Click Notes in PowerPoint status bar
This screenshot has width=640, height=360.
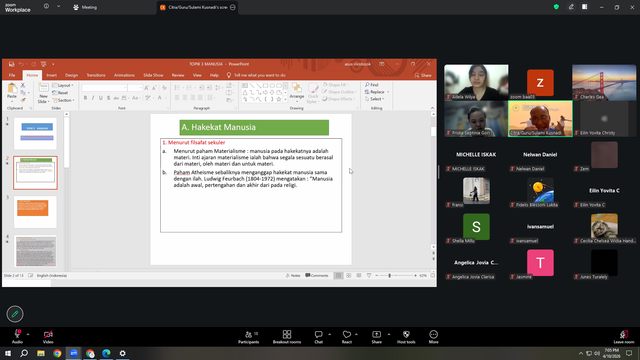click(x=293, y=276)
